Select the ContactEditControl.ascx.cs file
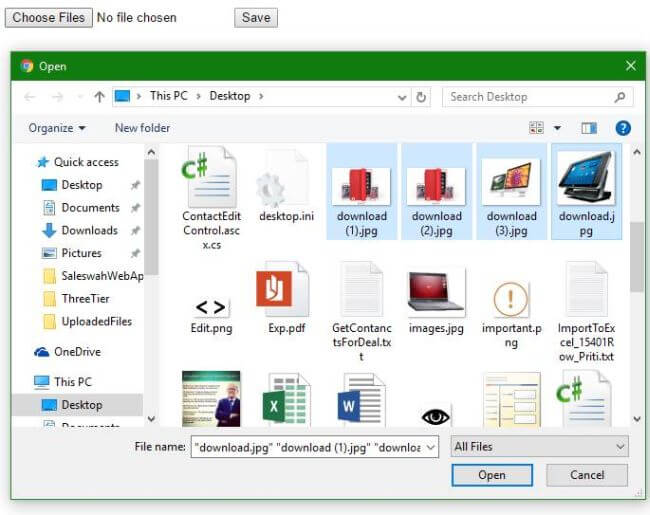The height and width of the screenshot is (515, 650). coord(211,197)
